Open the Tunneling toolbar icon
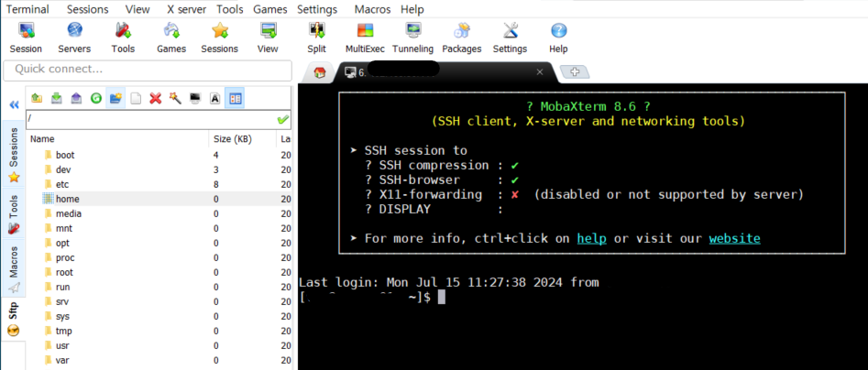The width and height of the screenshot is (868, 370). click(x=413, y=38)
